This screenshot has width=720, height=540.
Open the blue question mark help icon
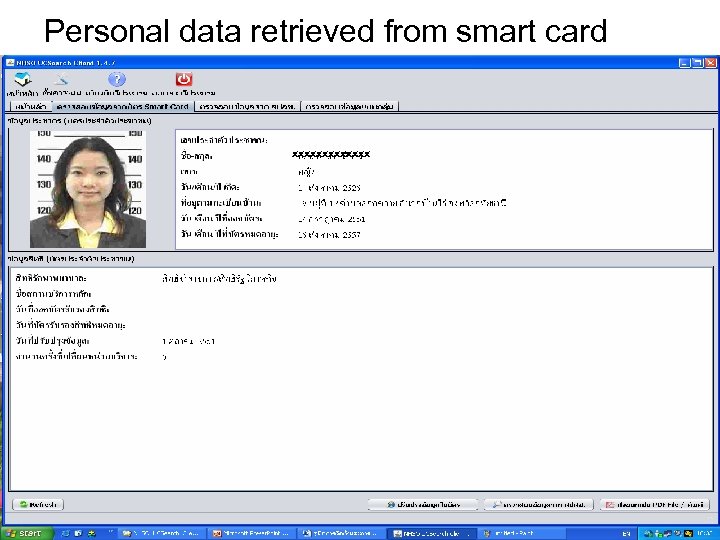[x=117, y=79]
